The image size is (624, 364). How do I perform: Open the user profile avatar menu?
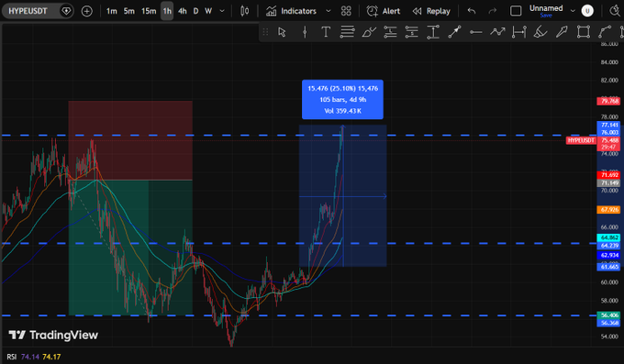[x=587, y=11]
